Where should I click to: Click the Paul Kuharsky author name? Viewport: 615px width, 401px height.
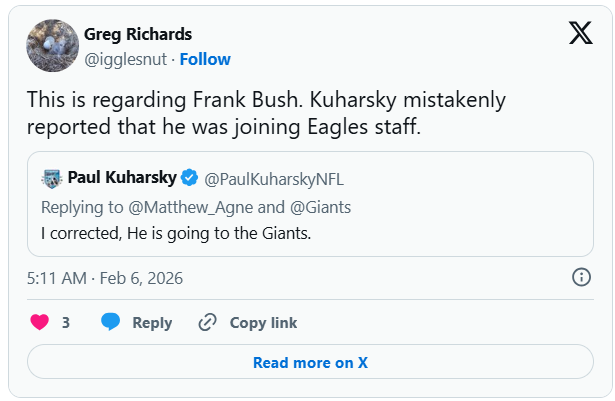pyautogui.click(x=122, y=178)
